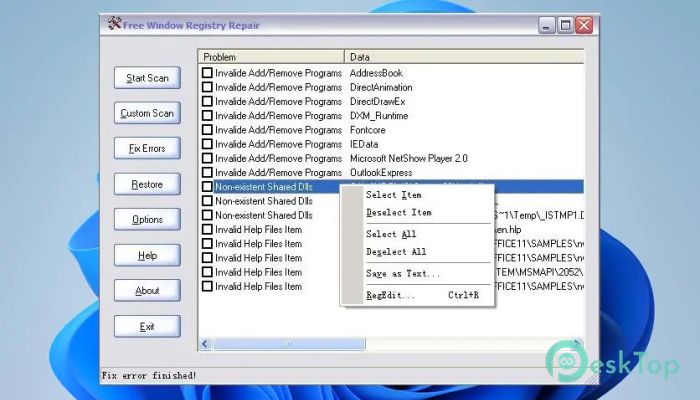The height and width of the screenshot is (400, 700).
Task: Choose Save as Text... from context menu
Action: point(403,274)
